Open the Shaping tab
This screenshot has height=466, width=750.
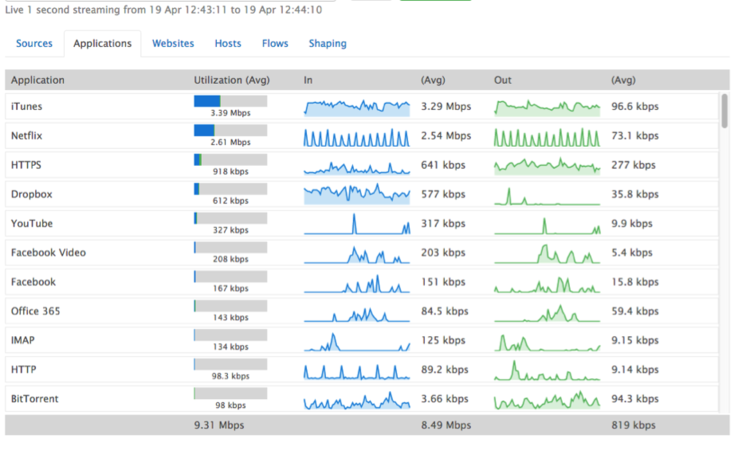pos(328,44)
